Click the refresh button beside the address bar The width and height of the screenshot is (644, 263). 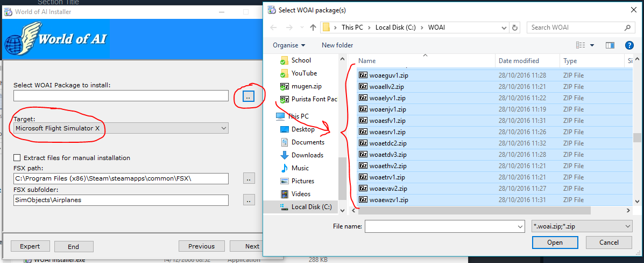click(x=515, y=27)
